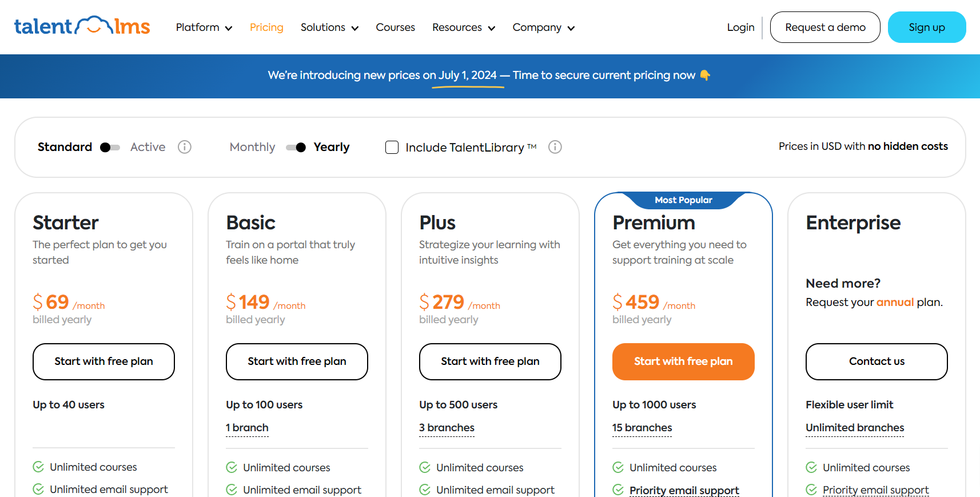Click the new prices announcement banner link
The height and width of the screenshot is (497, 980).
coord(490,75)
